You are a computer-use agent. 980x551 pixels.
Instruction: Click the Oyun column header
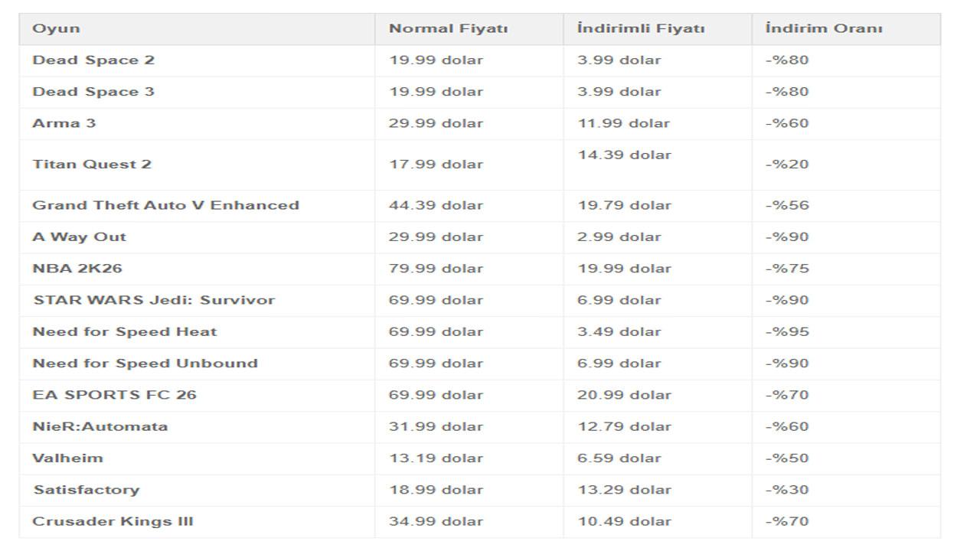coord(56,29)
